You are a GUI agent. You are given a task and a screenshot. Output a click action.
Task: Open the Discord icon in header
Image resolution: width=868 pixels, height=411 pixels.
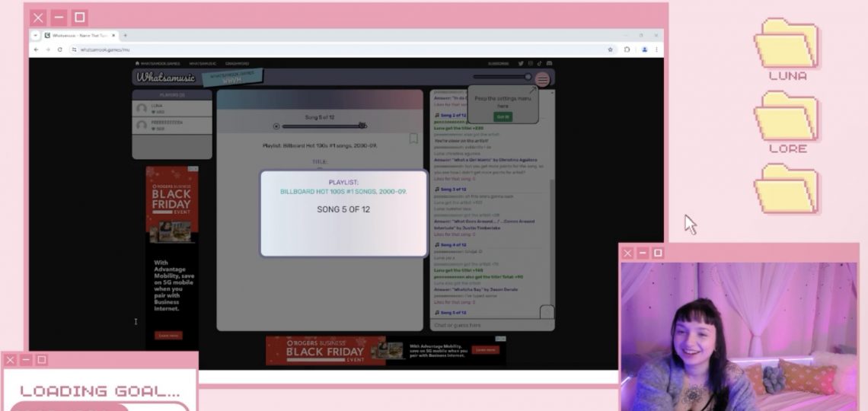click(x=550, y=64)
